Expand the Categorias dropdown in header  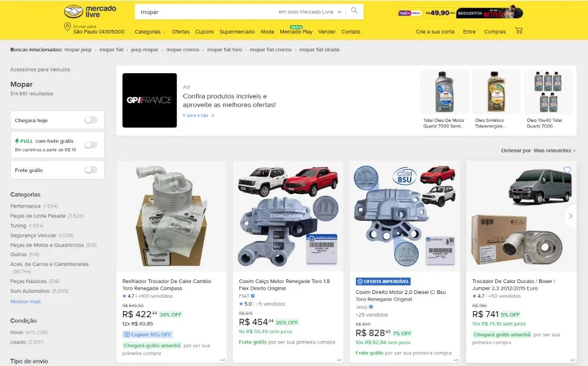(x=150, y=32)
